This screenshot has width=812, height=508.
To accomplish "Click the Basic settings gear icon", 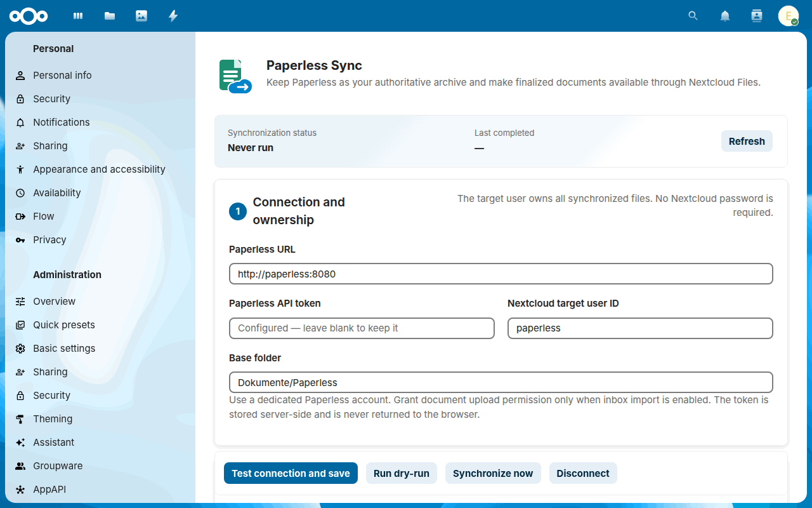I will (x=20, y=349).
